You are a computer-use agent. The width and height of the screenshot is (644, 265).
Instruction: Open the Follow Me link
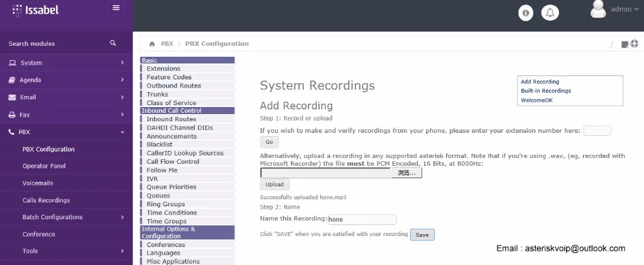click(x=162, y=170)
